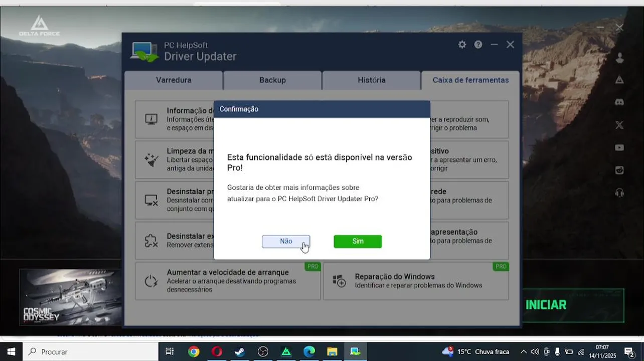The image size is (644, 361).
Task: Click PRO badge on Reparação do Windows card
Action: pos(501,266)
